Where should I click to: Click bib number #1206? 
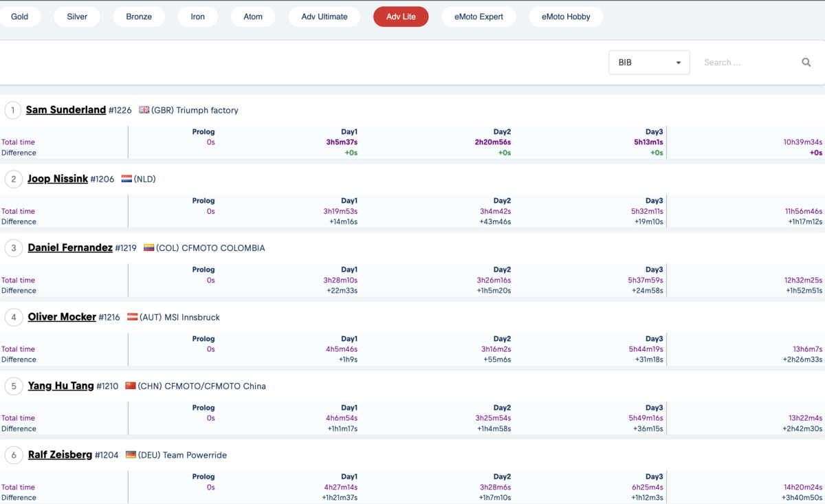point(102,179)
